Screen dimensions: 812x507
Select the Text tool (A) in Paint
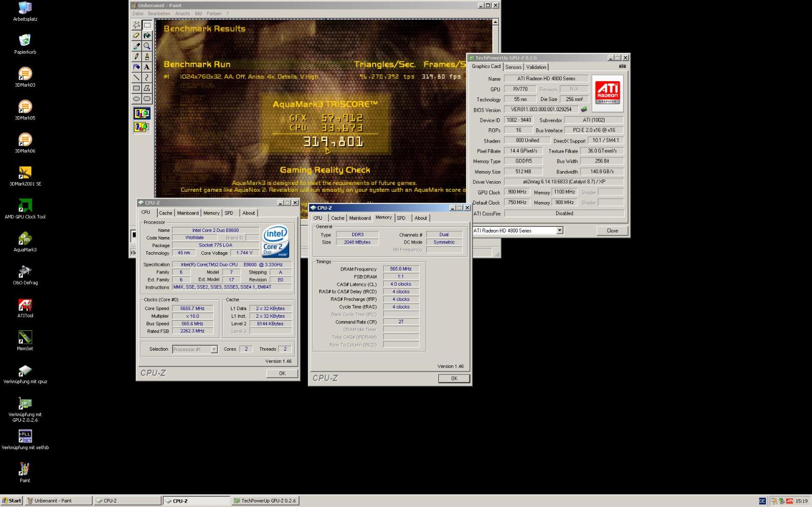tap(147, 66)
